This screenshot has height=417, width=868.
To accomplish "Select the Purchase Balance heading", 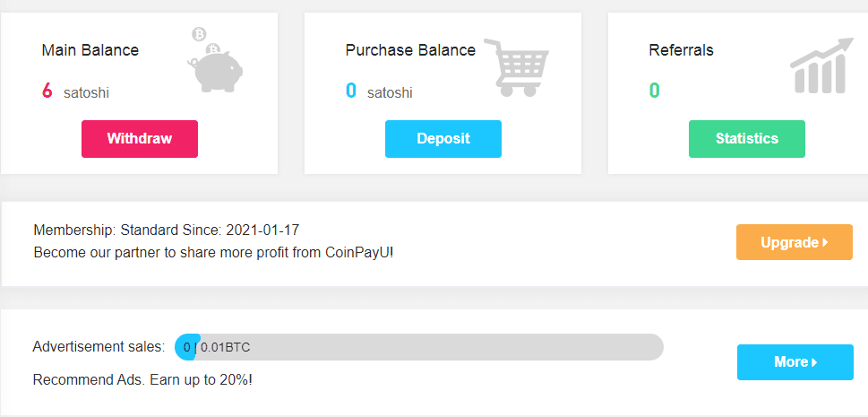I will (410, 50).
